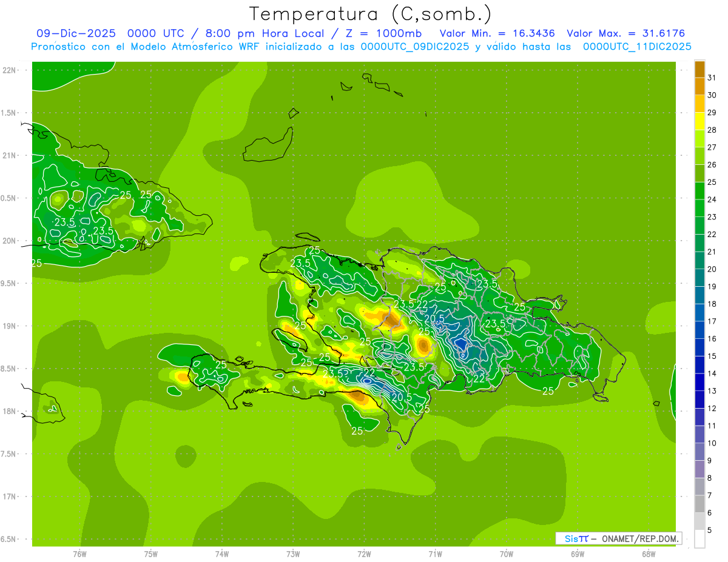Click the "19N" latitude axis label
The image size is (728, 562).
[x=10, y=326]
